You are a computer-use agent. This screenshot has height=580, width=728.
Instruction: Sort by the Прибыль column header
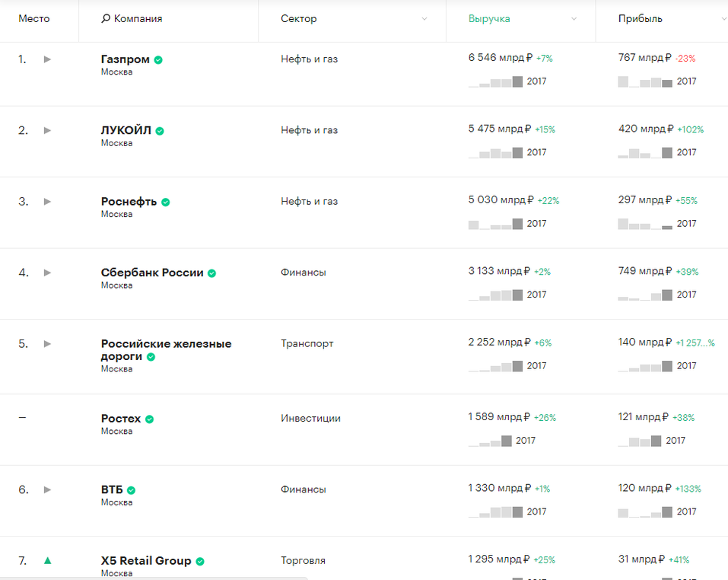640,19
